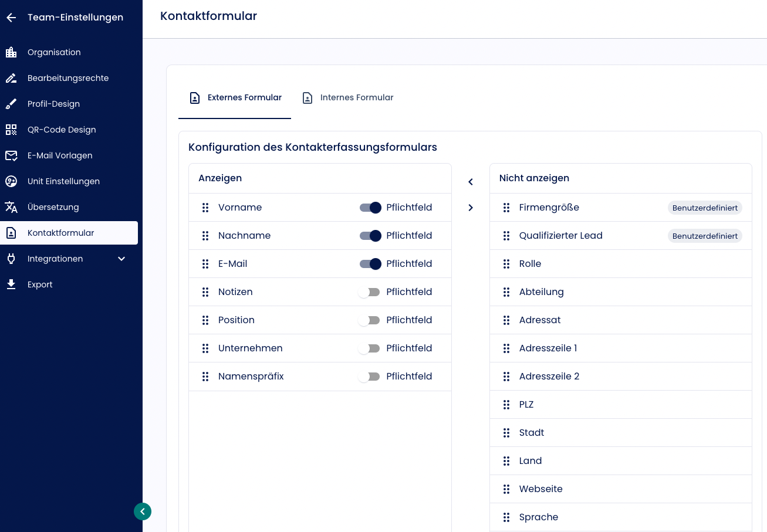Screen dimensions: 767x532
Task: Open E-Mail Vorlagen in the sidebar
Action: pos(69,155)
